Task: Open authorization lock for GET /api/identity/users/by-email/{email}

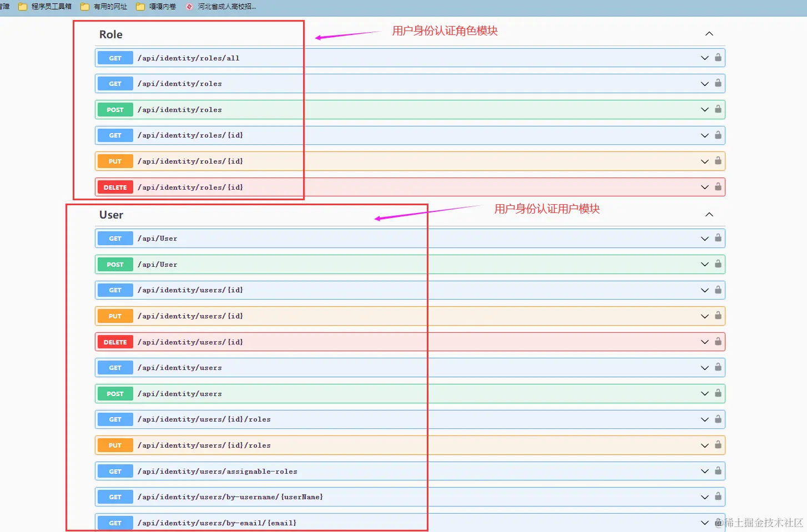Action: point(718,523)
